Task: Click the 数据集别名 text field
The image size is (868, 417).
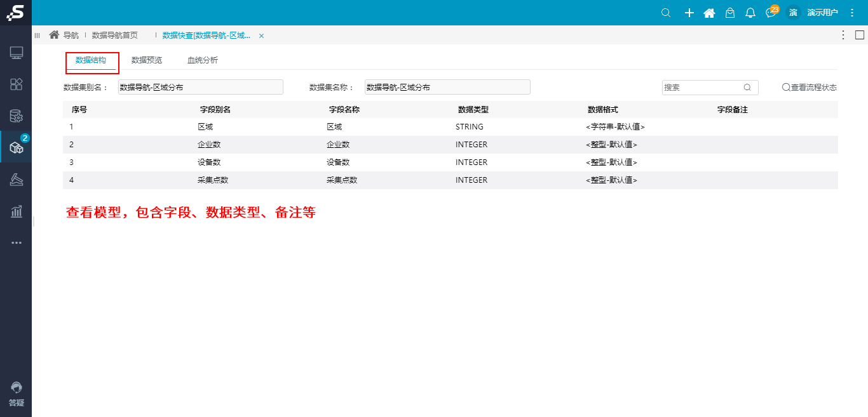Action: 201,87
